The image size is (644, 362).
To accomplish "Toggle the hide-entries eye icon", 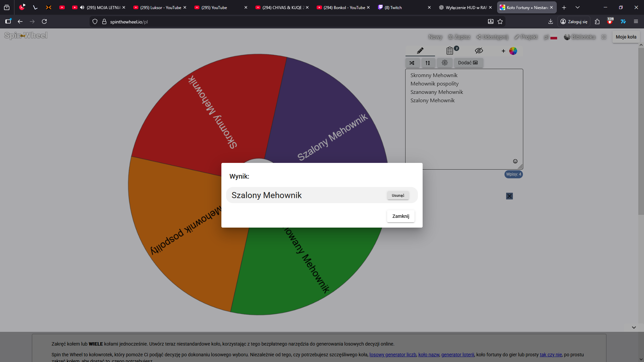I will (x=479, y=51).
